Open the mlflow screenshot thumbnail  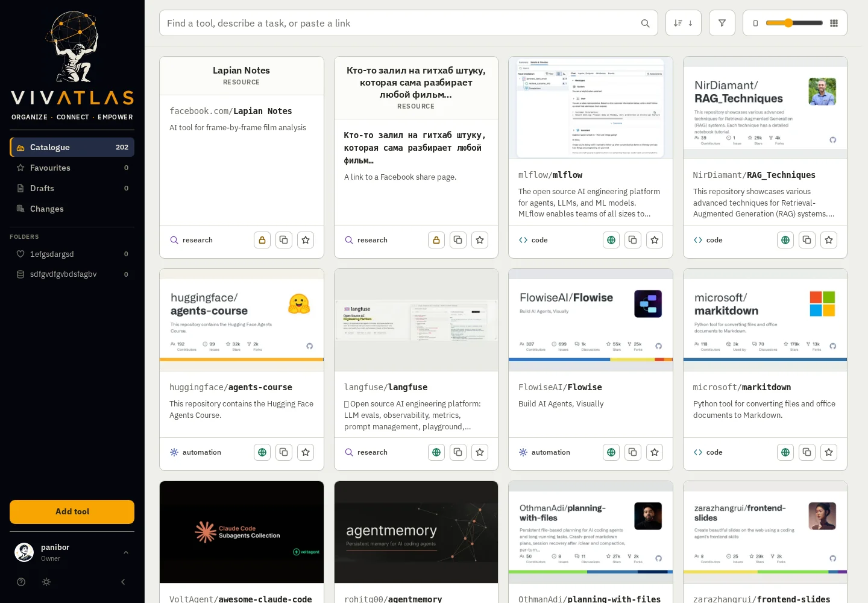[x=591, y=108]
